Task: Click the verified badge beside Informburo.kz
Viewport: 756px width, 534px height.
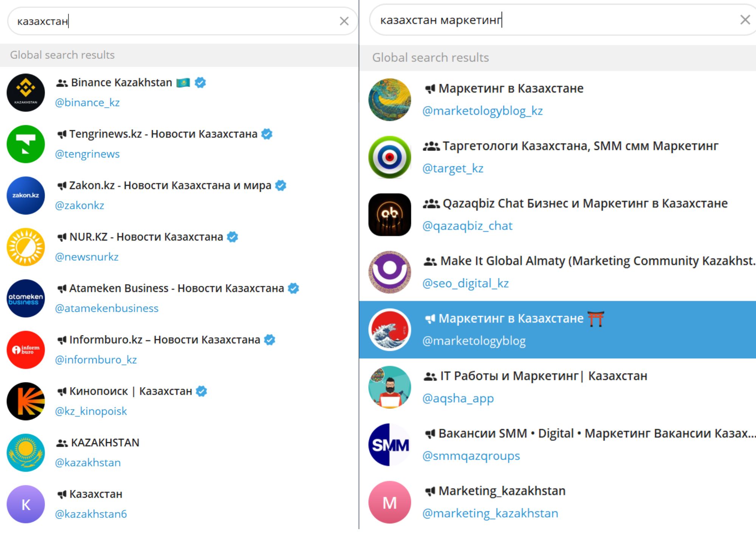Action: (x=270, y=340)
